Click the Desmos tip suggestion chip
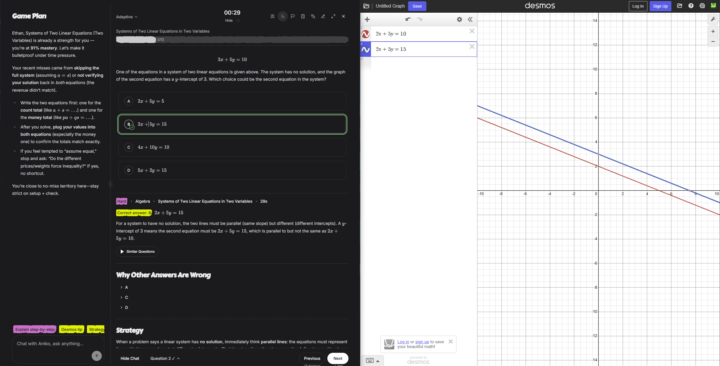The width and height of the screenshot is (720, 366). point(72,329)
